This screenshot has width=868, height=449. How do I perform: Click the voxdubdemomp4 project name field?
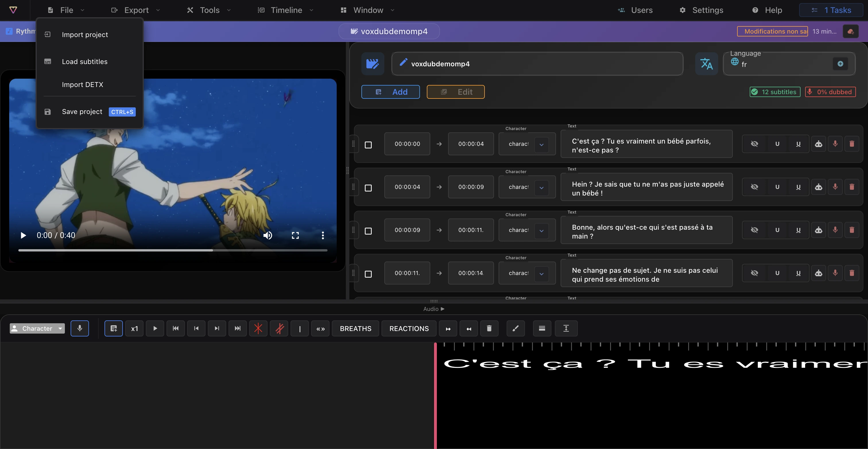537,64
